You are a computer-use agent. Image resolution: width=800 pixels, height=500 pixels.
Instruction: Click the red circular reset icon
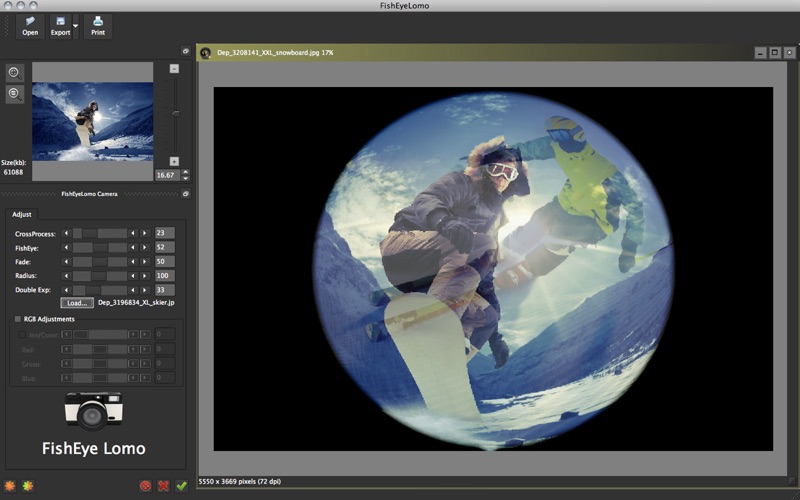145,486
